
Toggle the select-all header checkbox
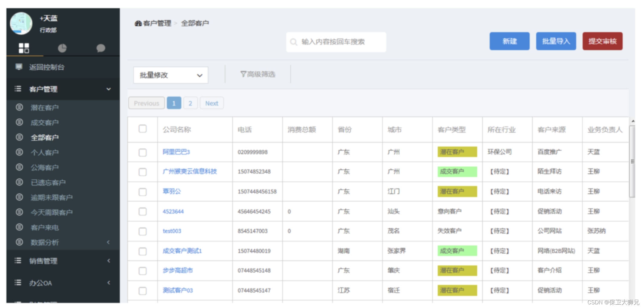[143, 129]
